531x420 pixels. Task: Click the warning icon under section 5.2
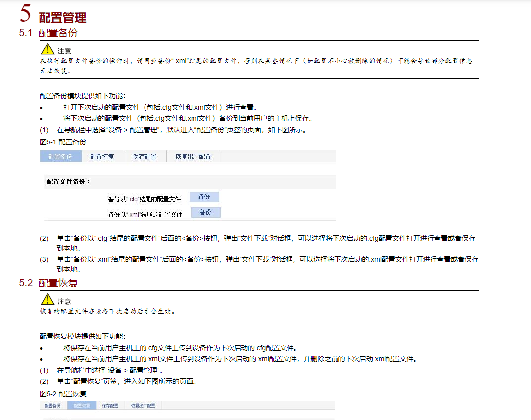tap(48, 299)
